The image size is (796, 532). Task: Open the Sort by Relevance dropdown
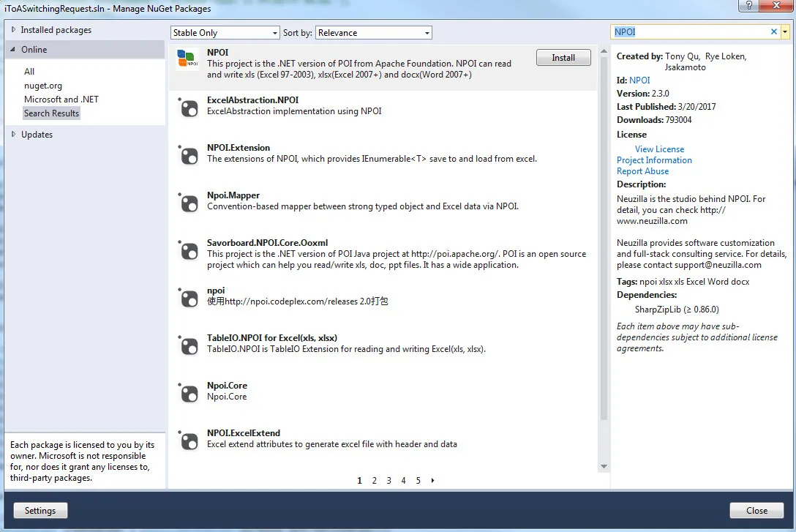click(374, 32)
